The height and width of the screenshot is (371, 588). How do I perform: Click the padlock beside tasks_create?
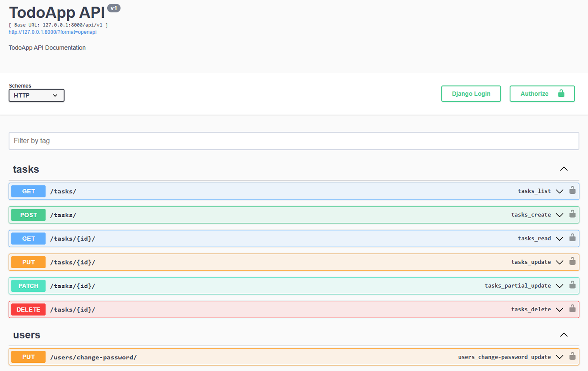(572, 214)
